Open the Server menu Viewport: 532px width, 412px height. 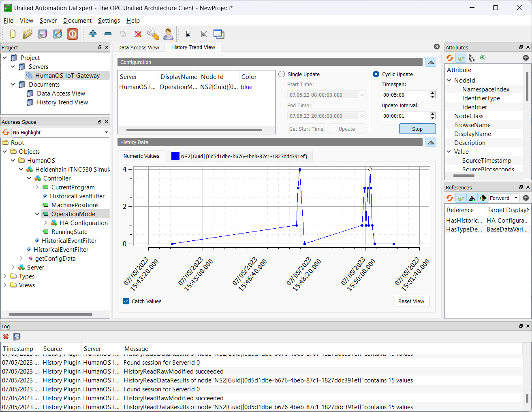point(48,21)
